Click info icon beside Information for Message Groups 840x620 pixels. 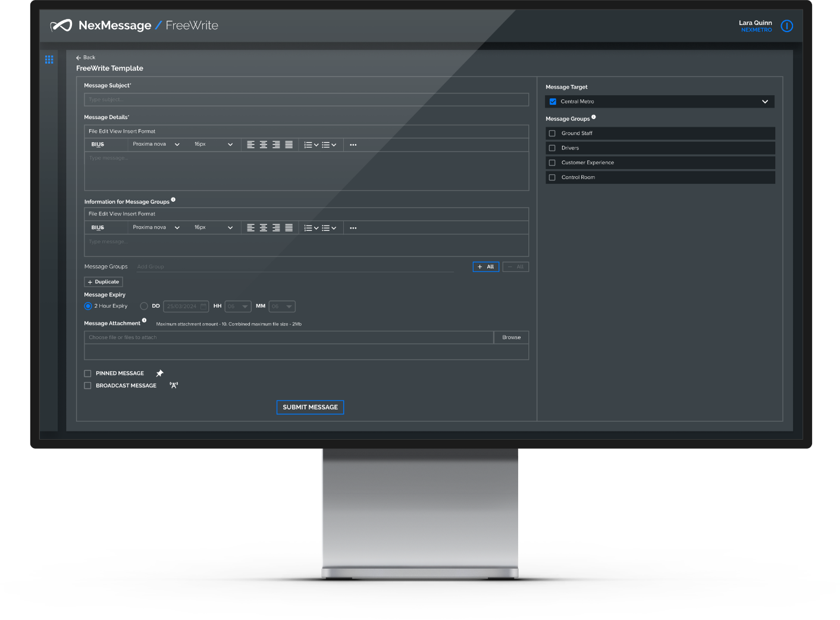coord(173,200)
